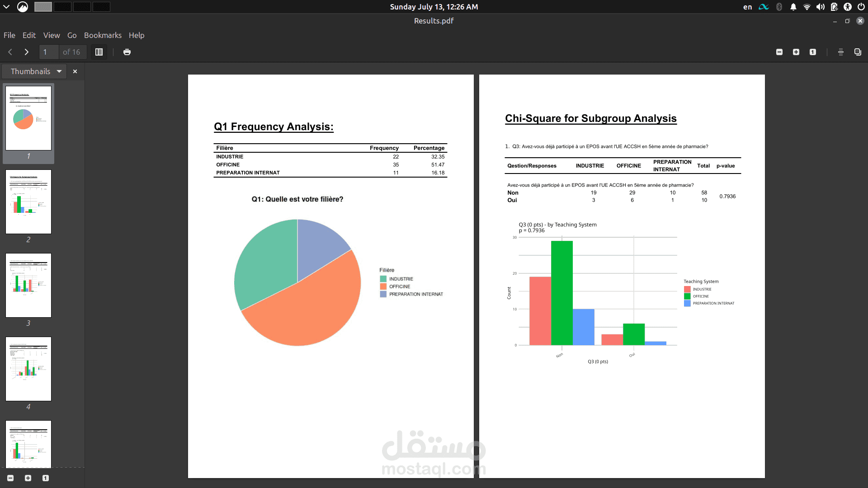
Task: Open the Go menu
Action: click(x=72, y=35)
